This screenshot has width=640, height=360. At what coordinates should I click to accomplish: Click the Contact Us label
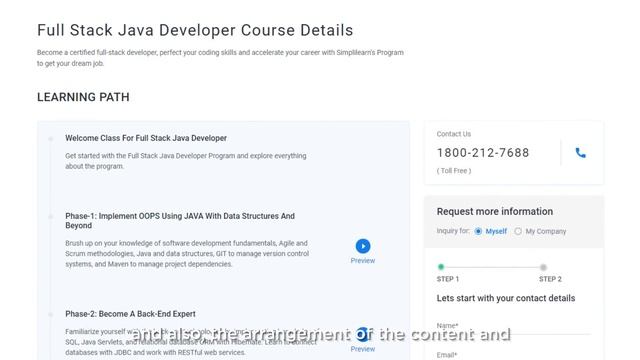click(453, 134)
